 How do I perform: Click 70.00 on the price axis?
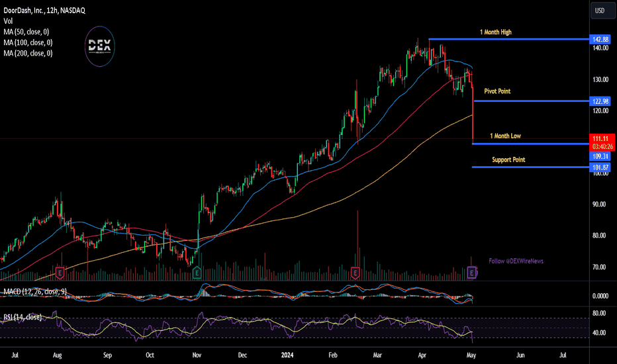(x=599, y=267)
